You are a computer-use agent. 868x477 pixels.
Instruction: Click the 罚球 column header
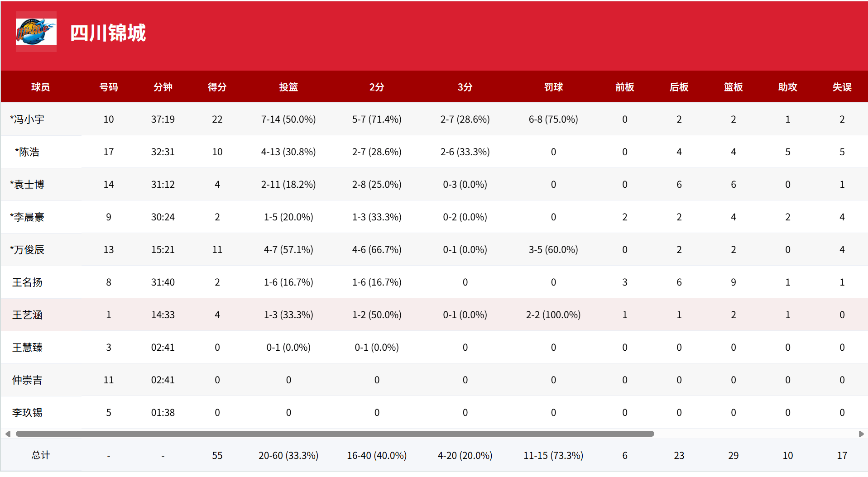(x=553, y=87)
